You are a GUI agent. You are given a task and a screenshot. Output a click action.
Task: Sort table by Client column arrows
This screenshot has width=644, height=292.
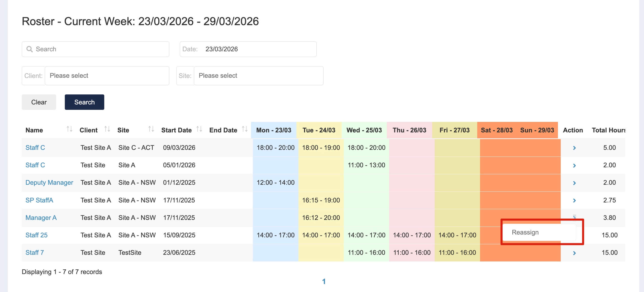click(x=107, y=129)
